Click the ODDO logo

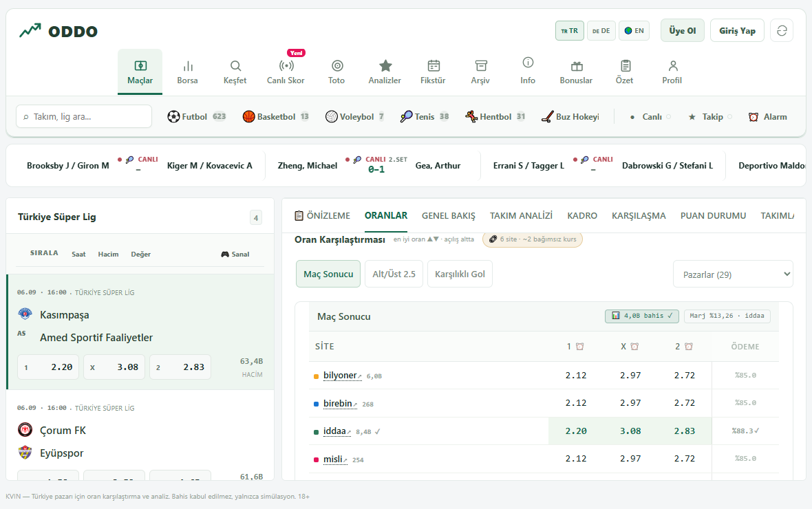(x=58, y=31)
